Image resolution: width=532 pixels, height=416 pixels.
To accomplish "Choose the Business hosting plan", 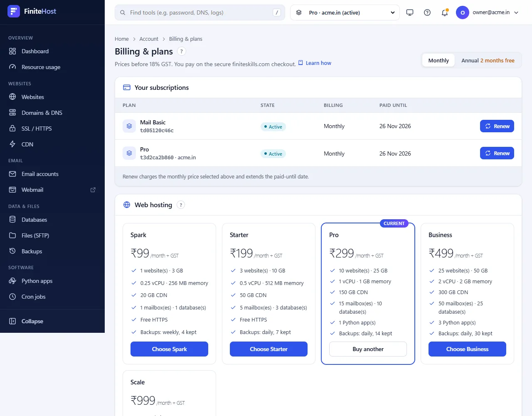I will [467, 349].
